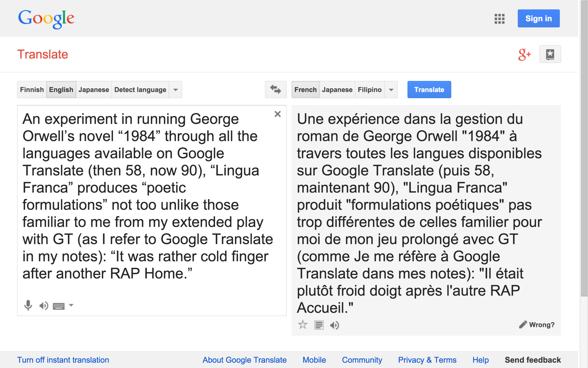Swap source and target languages
Screen dimensions: 588x368
click(x=275, y=90)
